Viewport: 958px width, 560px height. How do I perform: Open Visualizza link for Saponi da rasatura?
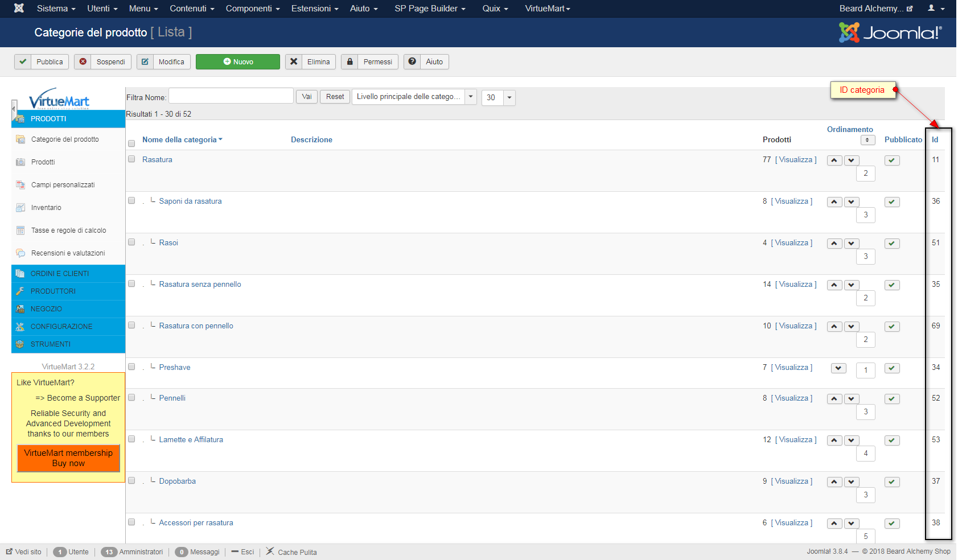click(x=792, y=201)
